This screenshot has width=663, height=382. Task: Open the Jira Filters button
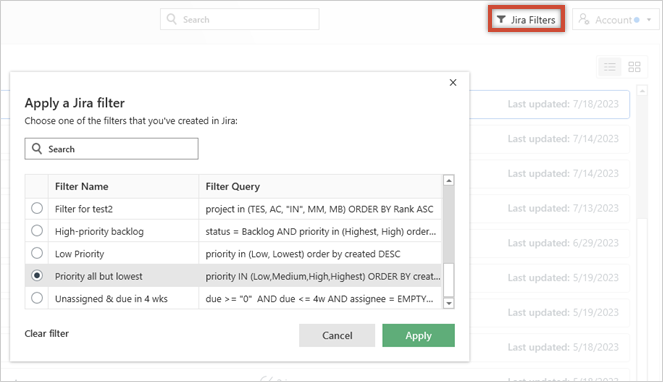click(526, 19)
